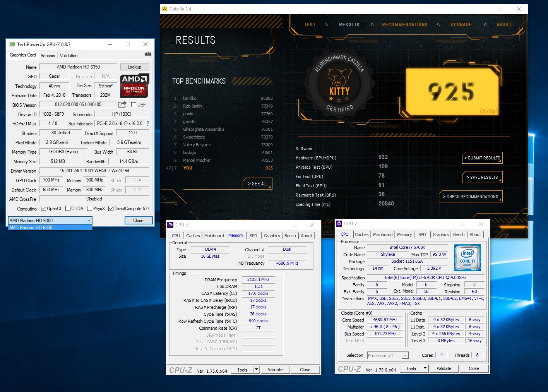Viewport: 548px width, 392px height.
Task: Open Catzilla RECOMMENDATIONS menu
Action: 405,24
